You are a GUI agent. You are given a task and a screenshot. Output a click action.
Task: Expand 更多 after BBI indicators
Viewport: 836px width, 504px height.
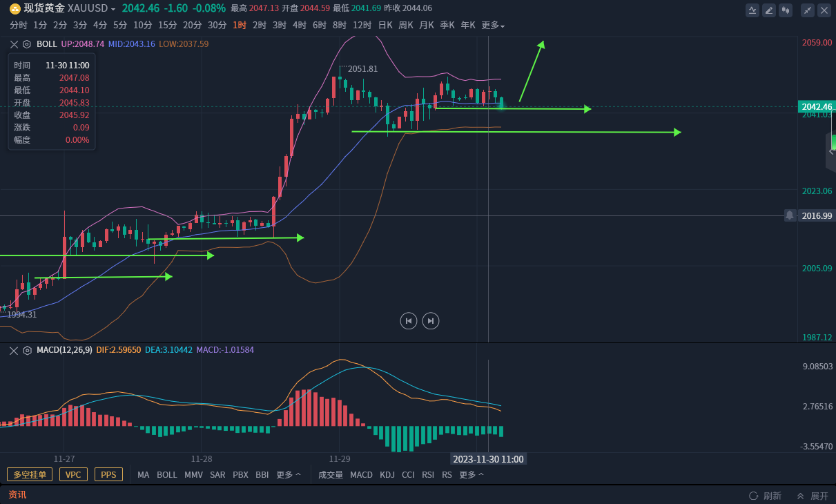click(289, 475)
